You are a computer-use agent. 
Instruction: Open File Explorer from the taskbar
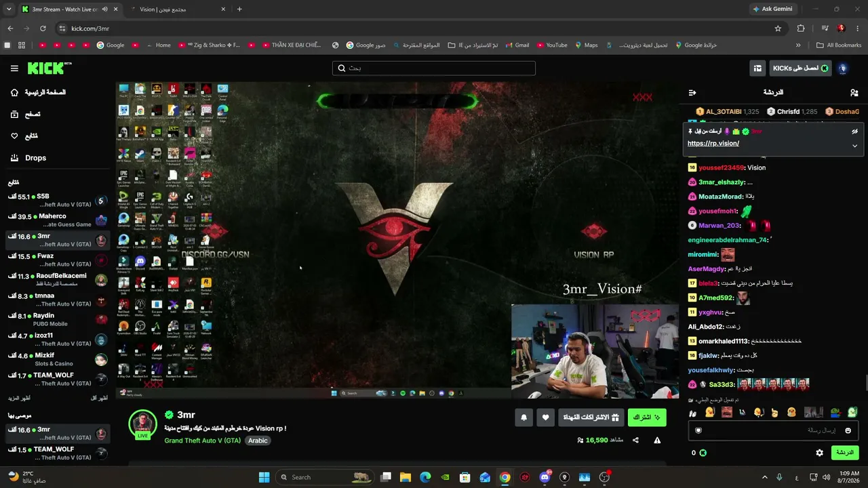406,477
